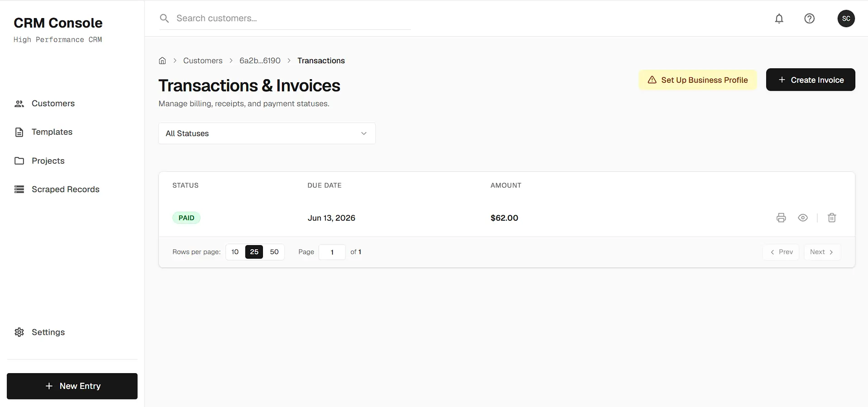The height and width of the screenshot is (407, 868).
Task: Set rows per page to 25
Action: click(254, 252)
